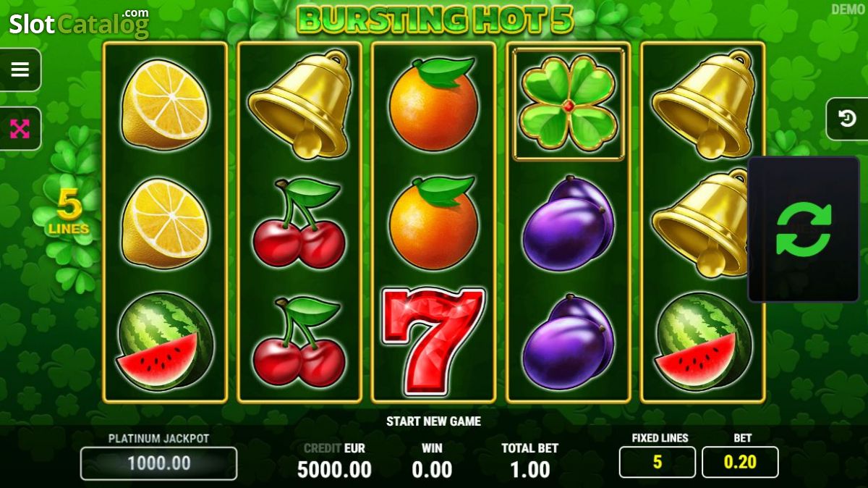The width and height of the screenshot is (868, 488).
Task: Click the bell on the second reel
Action: click(x=299, y=104)
